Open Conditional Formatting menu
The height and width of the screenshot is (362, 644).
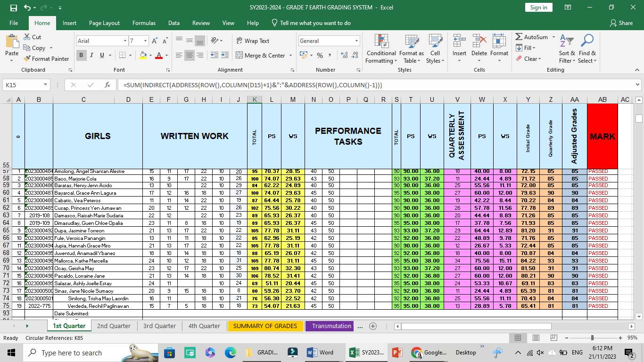(x=381, y=49)
